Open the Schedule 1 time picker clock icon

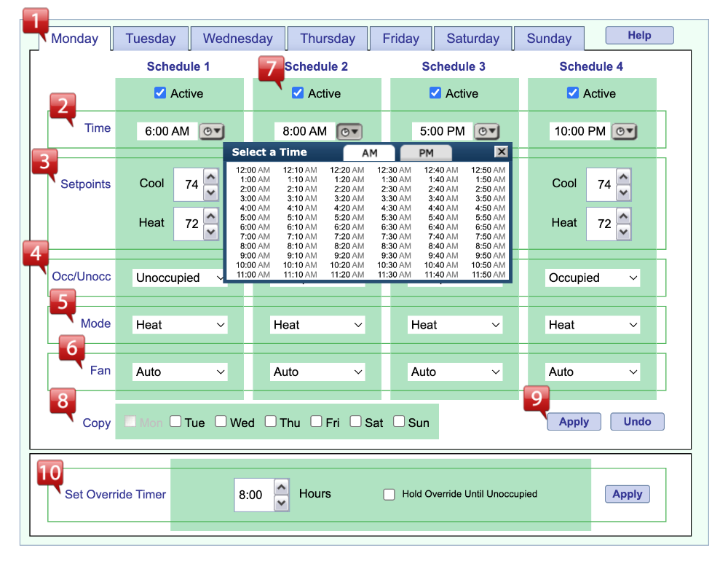click(212, 131)
